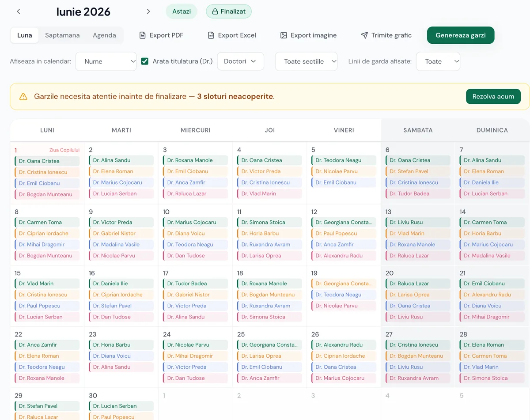Select Dr. Ciprian Iordache on June 16
This screenshot has height=420, width=530.
tap(121, 295)
